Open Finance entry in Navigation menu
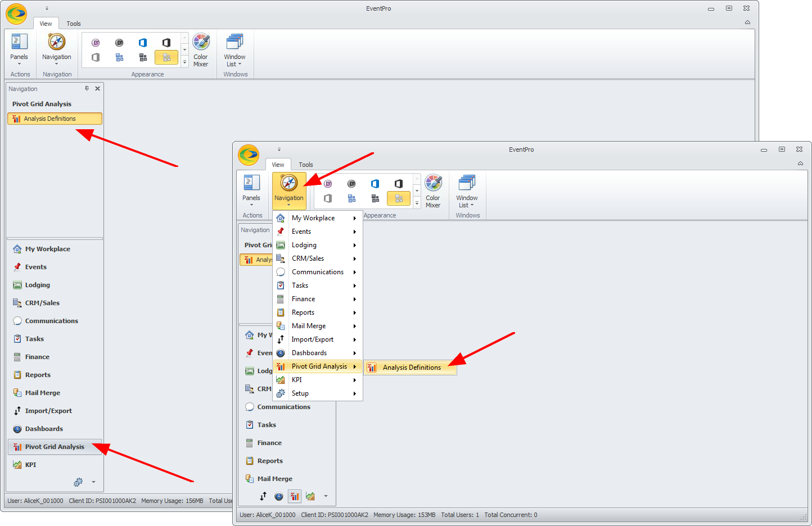The width and height of the screenshot is (812, 526). tap(318, 299)
